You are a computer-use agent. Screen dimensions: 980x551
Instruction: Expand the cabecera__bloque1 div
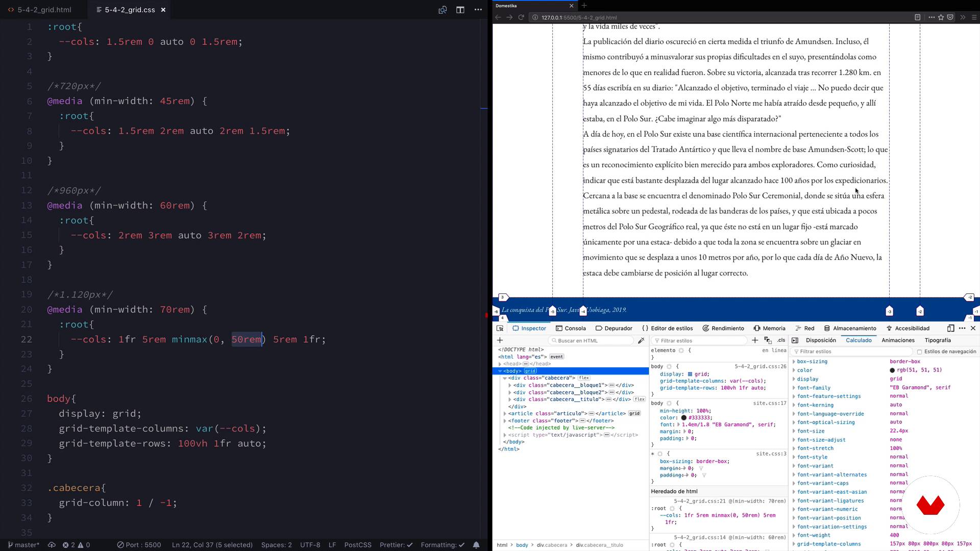point(510,385)
